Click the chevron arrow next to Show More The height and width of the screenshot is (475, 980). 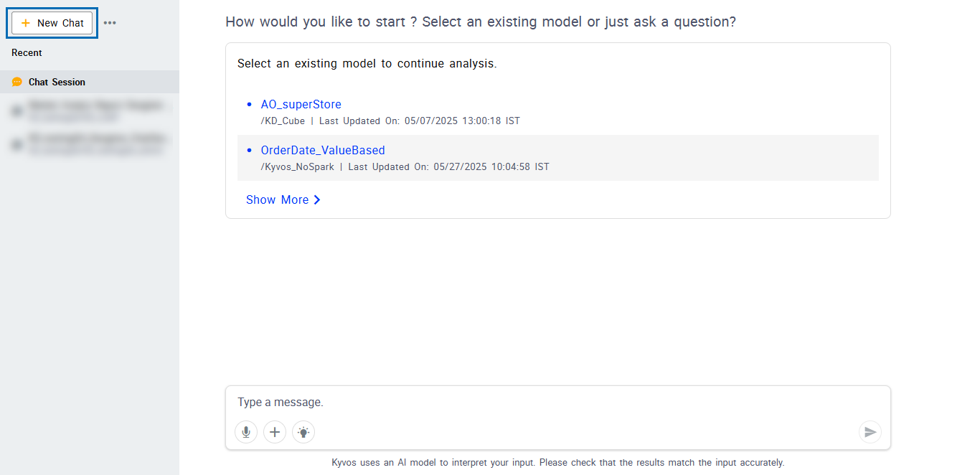317,200
